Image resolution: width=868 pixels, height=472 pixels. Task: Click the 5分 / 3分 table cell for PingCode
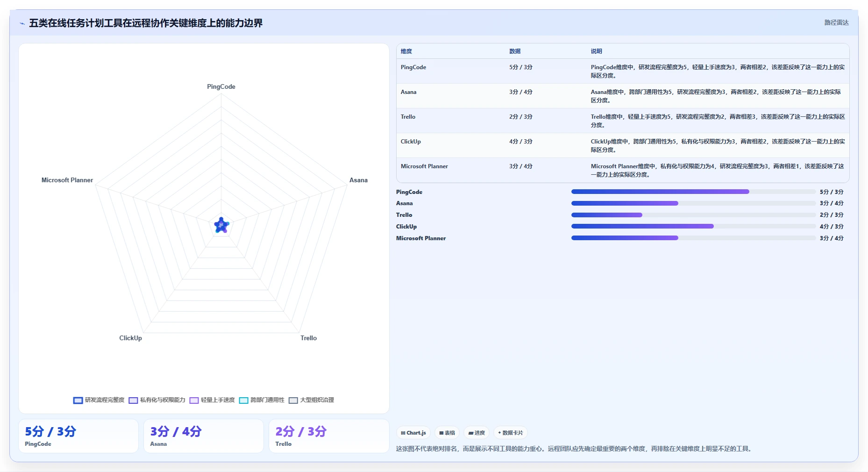click(x=521, y=67)
